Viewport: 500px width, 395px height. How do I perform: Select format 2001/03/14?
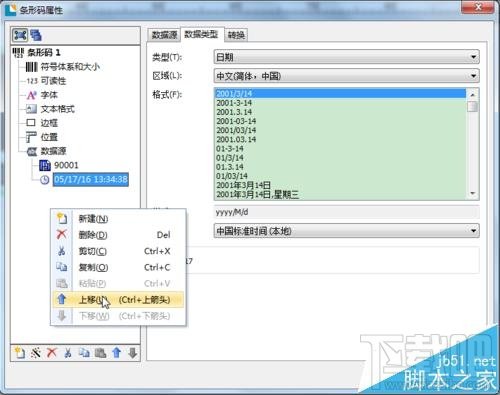coord(340,130)
